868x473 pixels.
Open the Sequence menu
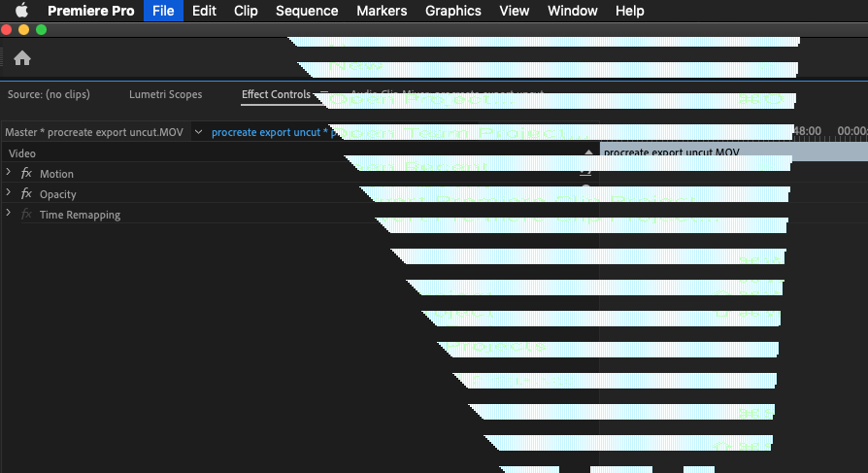click(x=307, y=11)
